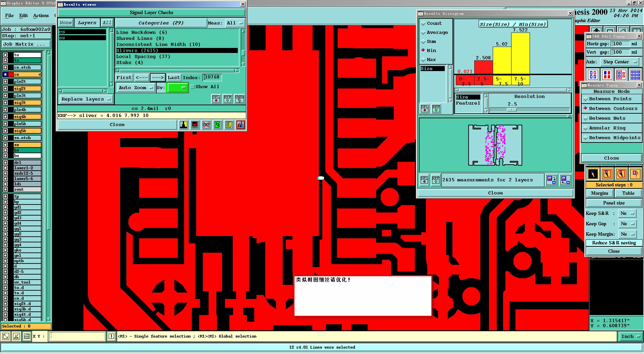Viewport: 644px width, 354px height.
Task: Click green numbered page icon in Results viewer
Action: point(217,125)
